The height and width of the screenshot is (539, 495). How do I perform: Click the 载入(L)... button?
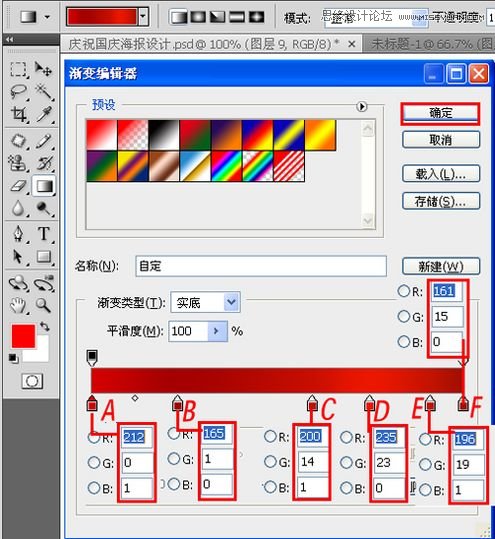click(x=441, y=174)
